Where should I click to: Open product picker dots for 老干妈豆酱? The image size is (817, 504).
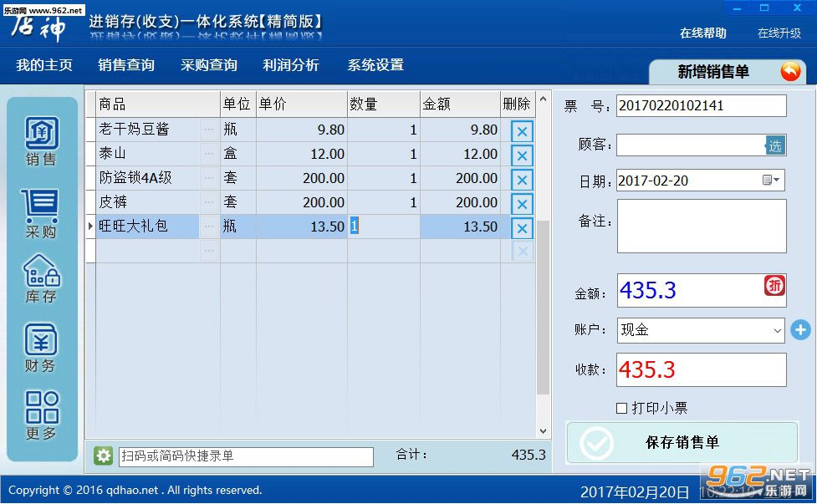[x=209, y=129]
